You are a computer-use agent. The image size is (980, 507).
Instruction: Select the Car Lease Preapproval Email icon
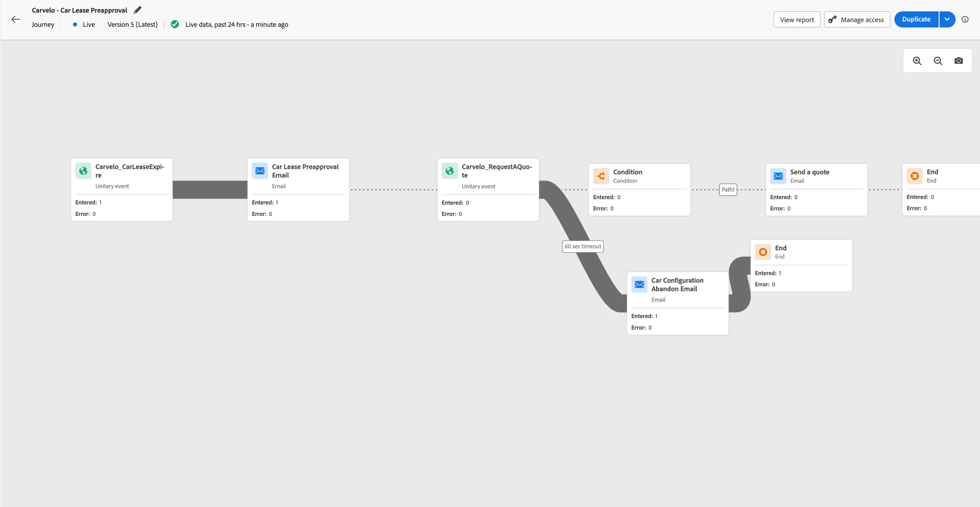point(260,171)
